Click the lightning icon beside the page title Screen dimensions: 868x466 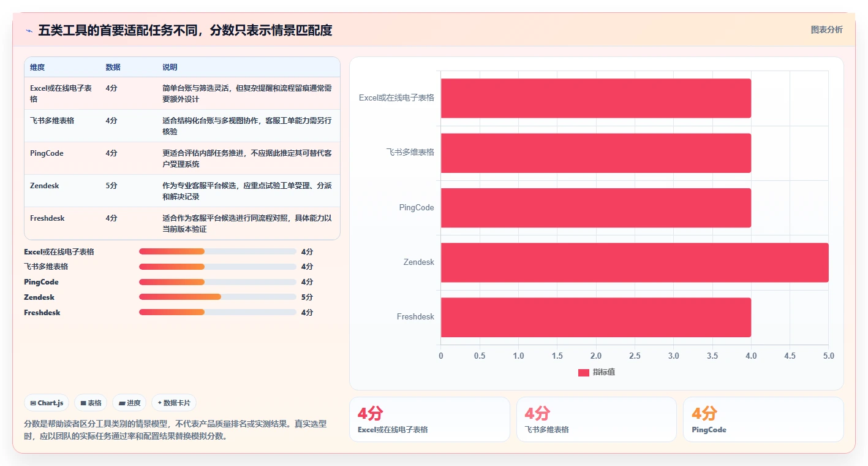(x=29, y=31)
